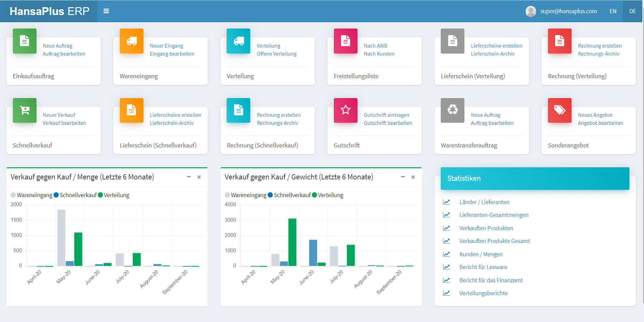Click the Gutschrift eintragen link
This screenshot has height=322, width=644.
[386, 115]
